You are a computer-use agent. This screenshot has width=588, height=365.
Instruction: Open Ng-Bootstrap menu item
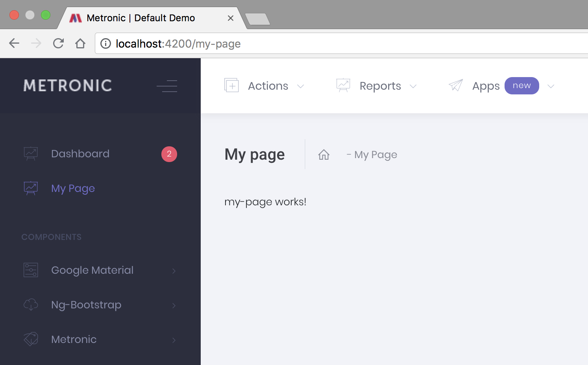click(x=86, y=305)
